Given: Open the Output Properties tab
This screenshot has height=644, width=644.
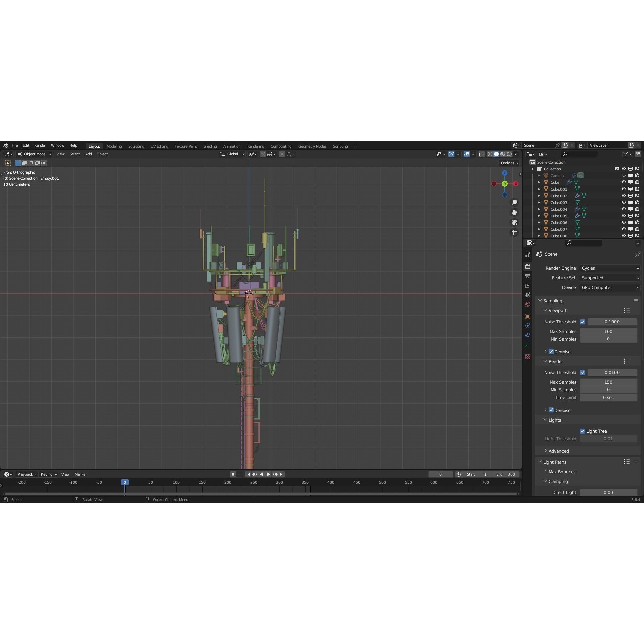Looking at the screenshot, I should pyautogui.click(x=528, y=276).
